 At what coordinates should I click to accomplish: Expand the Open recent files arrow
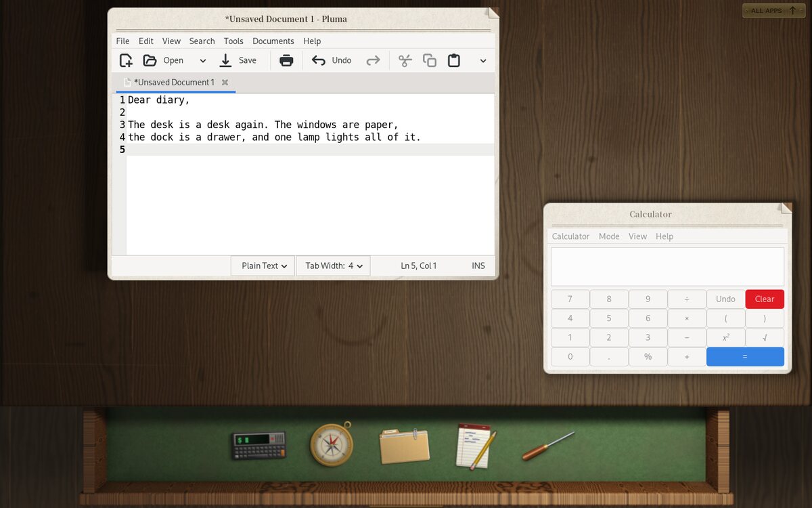coord(202,60)
